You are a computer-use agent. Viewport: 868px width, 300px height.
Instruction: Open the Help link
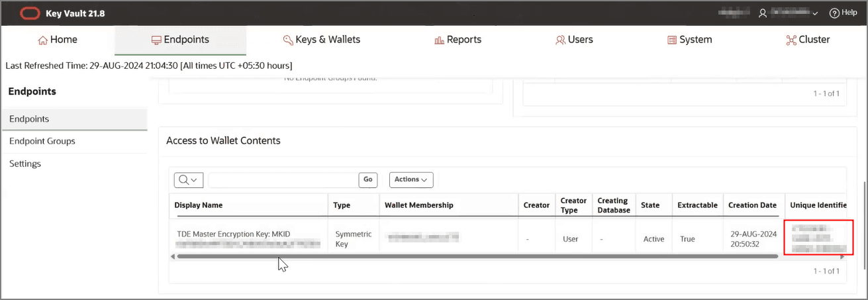[x=843, y=13]
